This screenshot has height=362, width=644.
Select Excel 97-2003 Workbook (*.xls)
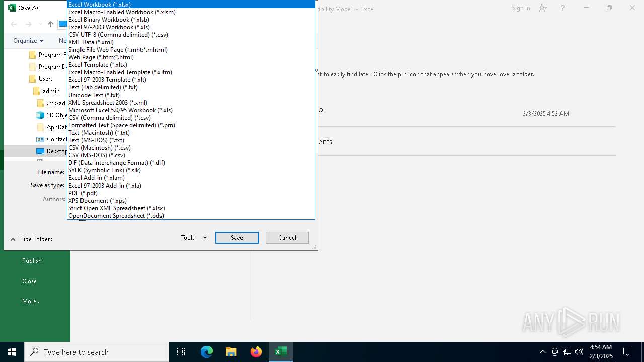191,27
